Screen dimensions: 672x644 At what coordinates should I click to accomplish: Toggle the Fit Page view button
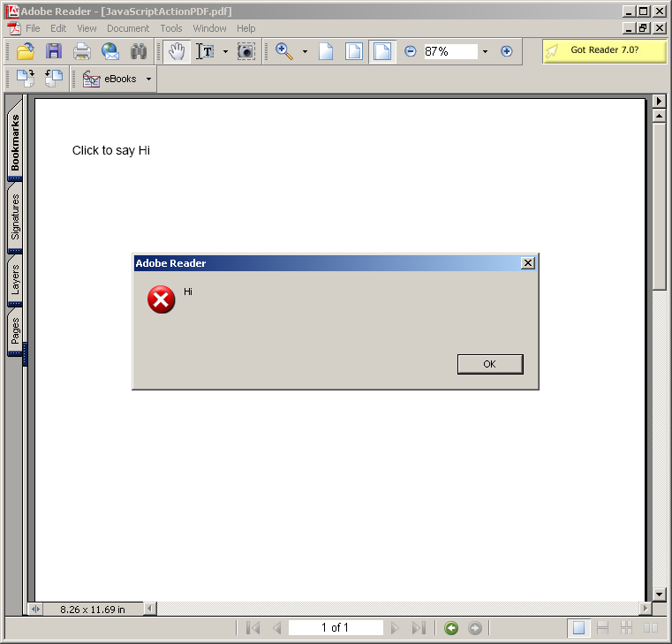[x=354, y=51]
